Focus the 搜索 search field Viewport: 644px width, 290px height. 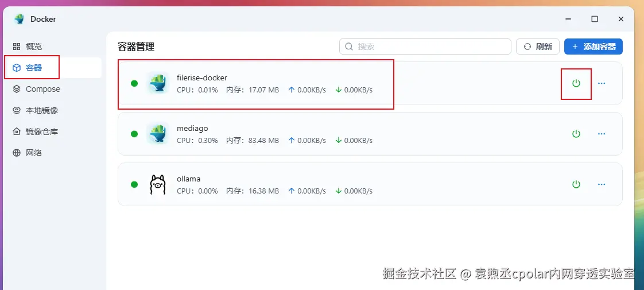pos(425,47)
